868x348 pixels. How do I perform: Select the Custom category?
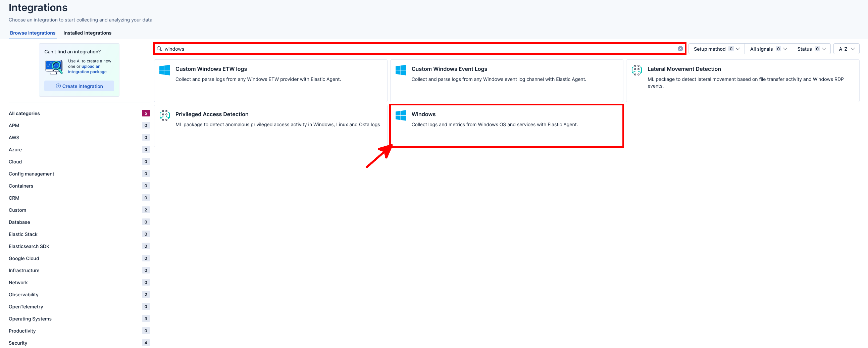coord(79,210)
